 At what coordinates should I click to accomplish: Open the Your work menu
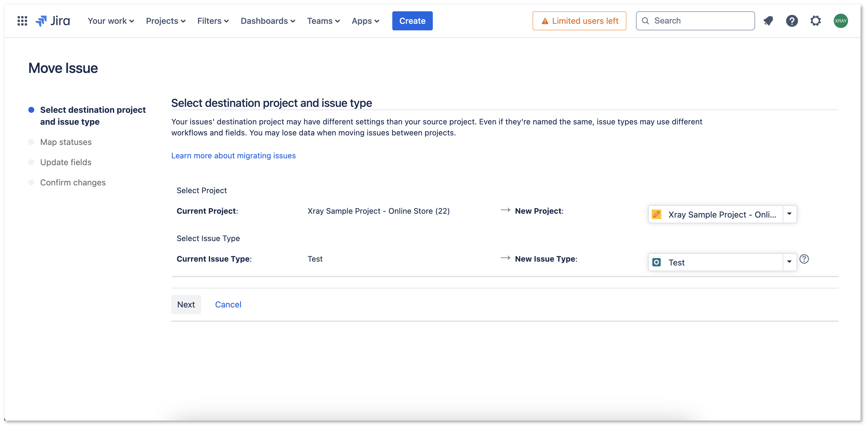(x=111, y=21)
